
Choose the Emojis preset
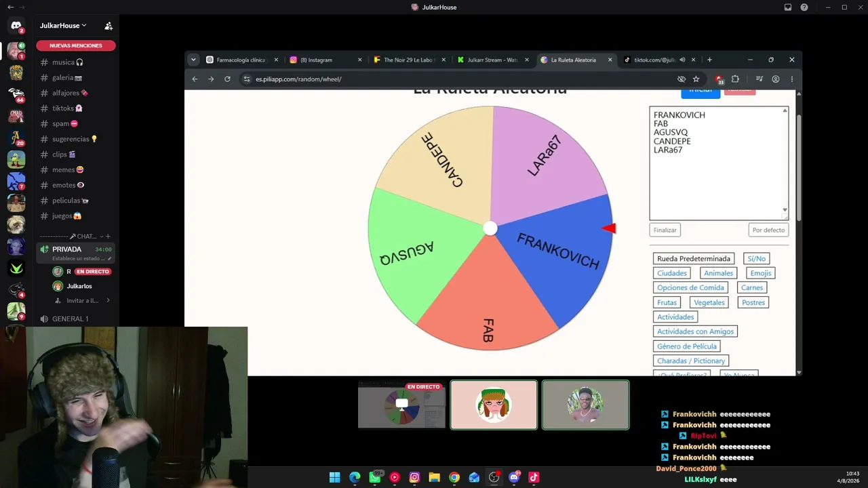point(761,273)
